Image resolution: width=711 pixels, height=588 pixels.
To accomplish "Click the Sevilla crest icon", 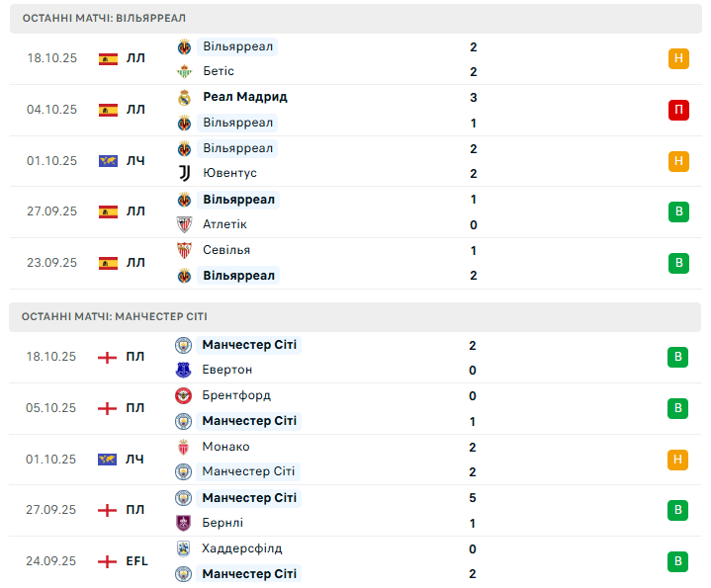I will [x=184, y=250].
